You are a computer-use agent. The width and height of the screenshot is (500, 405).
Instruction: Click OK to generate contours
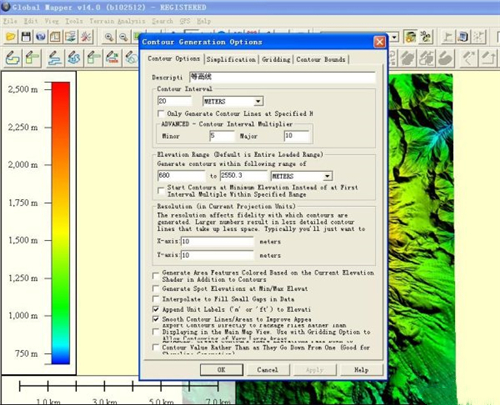(x=221, y=370)
